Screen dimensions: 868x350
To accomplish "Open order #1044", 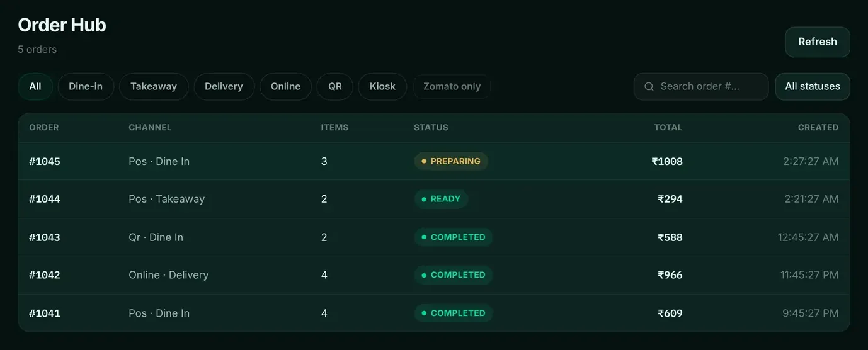I will click(x=434, y=199).
